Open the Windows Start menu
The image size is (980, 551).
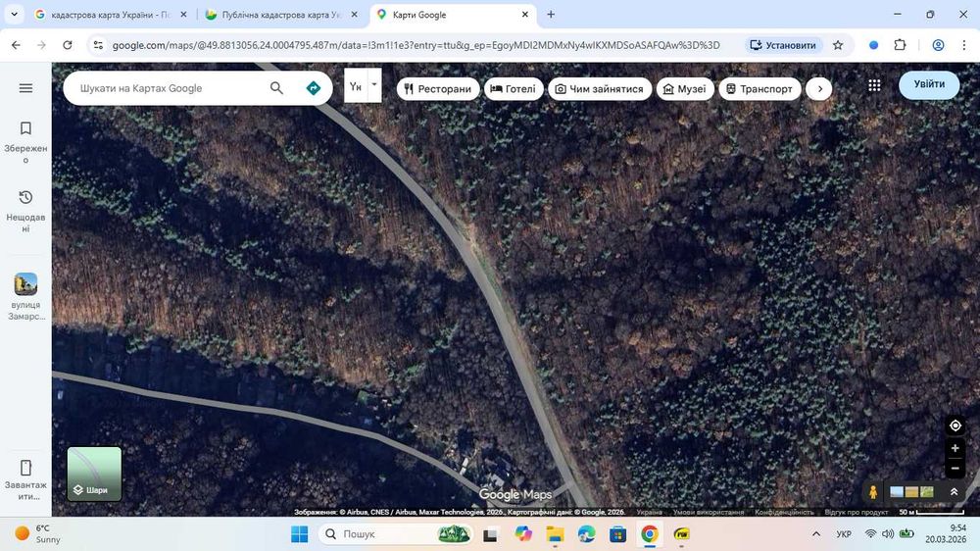tap(299, 534)
